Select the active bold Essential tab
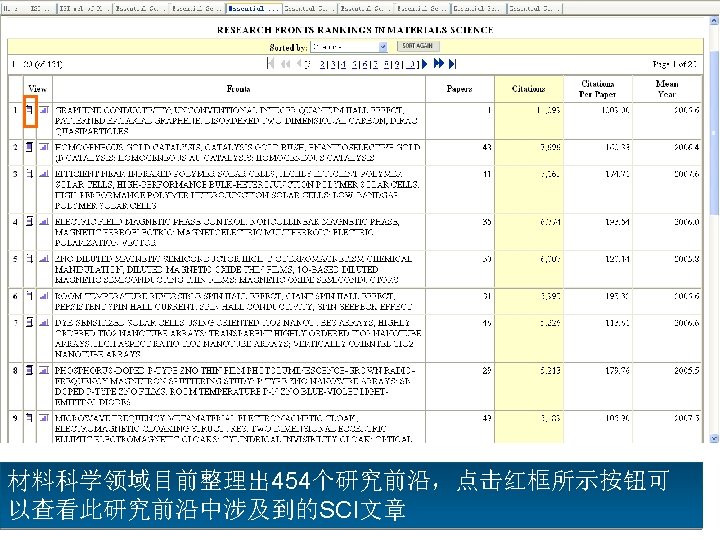Screen dimensions: 720x540 (253, 8)
